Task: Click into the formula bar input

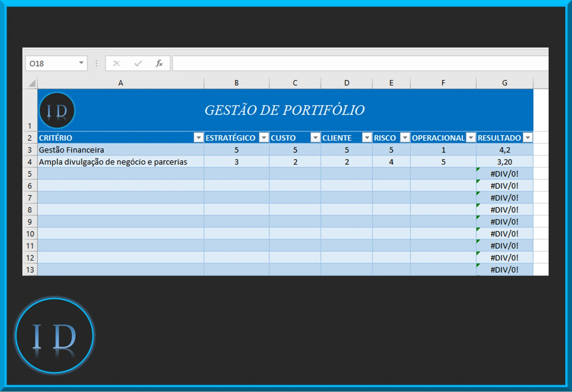Action: pos(360,63)
